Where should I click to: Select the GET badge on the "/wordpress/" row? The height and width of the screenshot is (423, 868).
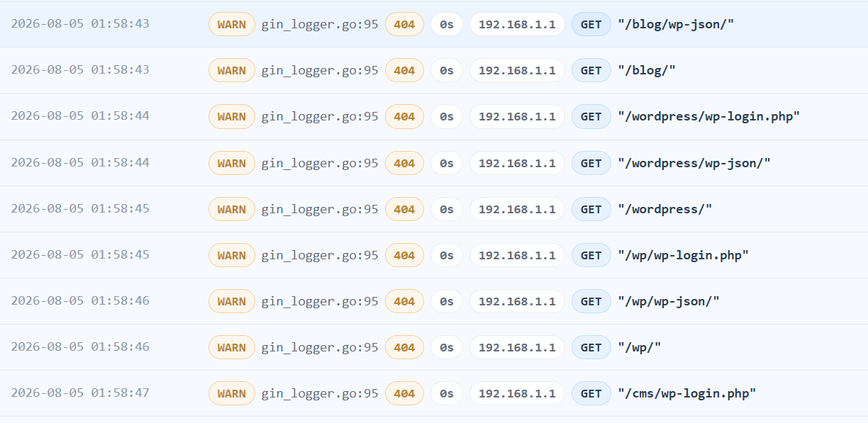click(591, 209)
